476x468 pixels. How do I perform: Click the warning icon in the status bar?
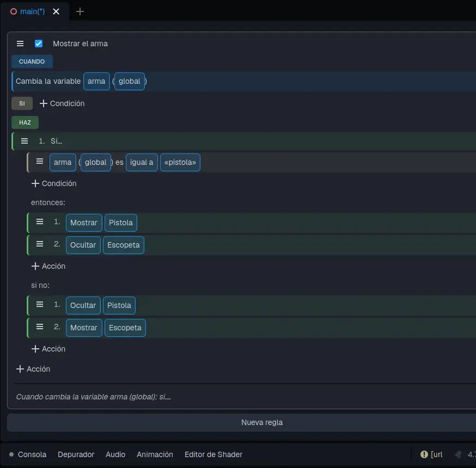pyautogui.click(x=424, y=454)
